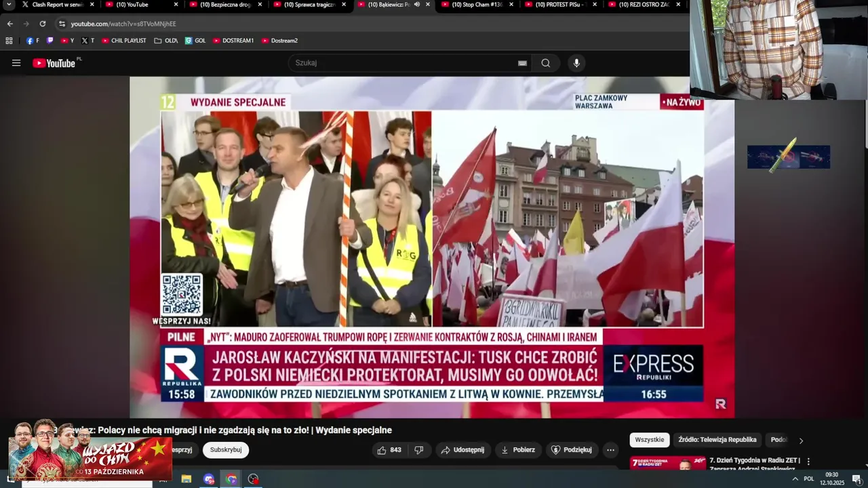This screenshot has width=868, height=488.
Task: Mute the Bąkiewicz tab audio
Action: tap(417, 5)
